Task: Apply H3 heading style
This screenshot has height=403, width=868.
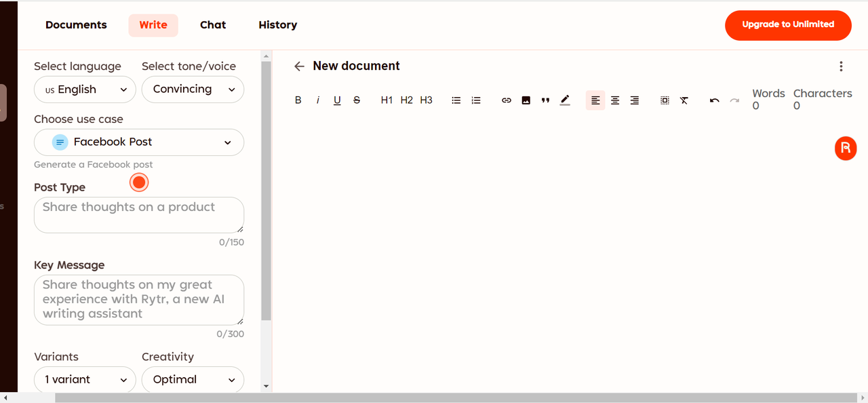Action: [x=426, y=100]
